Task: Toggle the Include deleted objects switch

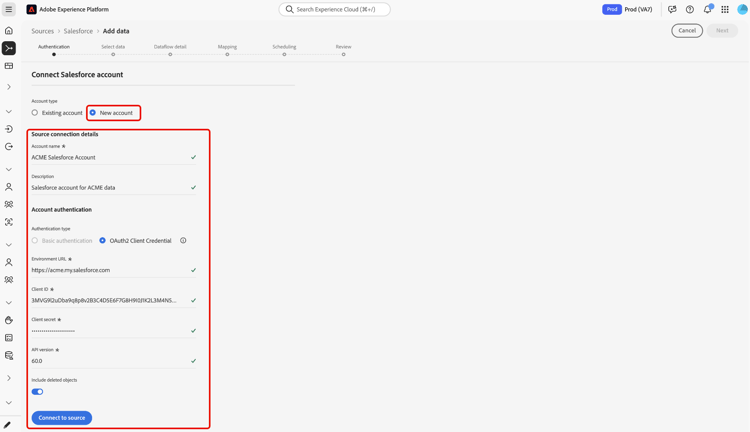Action: 37,392
